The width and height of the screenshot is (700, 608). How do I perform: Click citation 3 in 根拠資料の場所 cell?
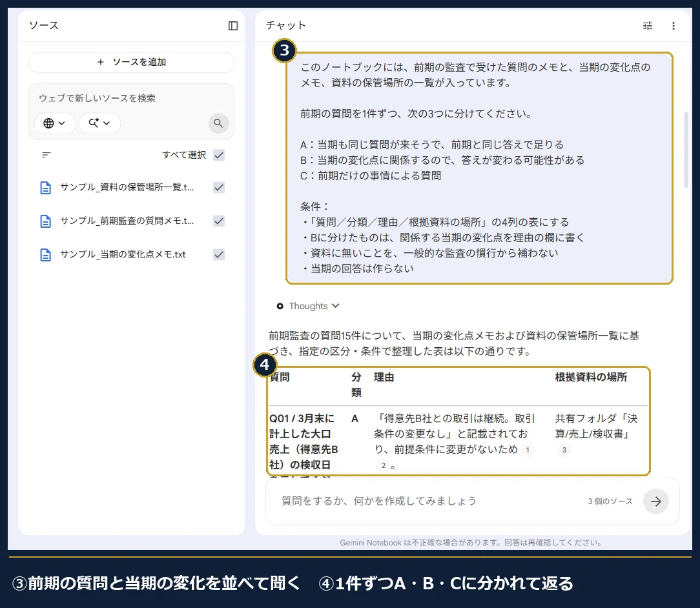pyautogui.click(x=564, y=450)
